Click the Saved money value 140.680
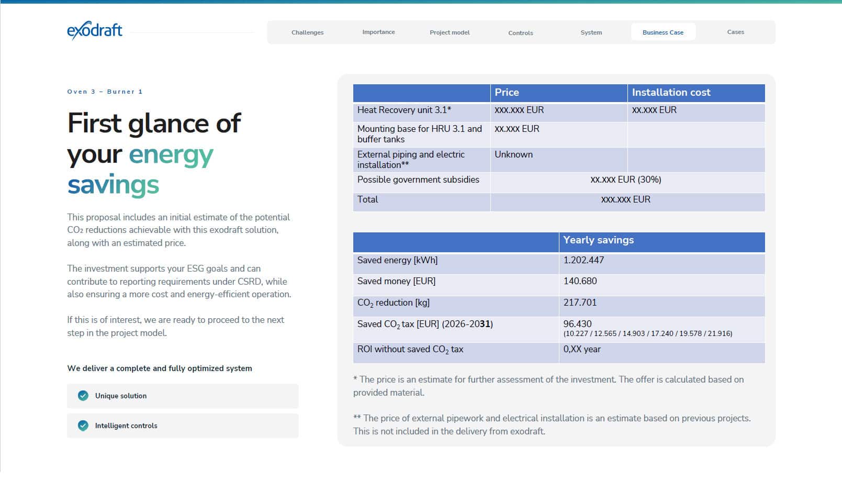The width and height of the screenshot is (842, 504). point(580,281)
